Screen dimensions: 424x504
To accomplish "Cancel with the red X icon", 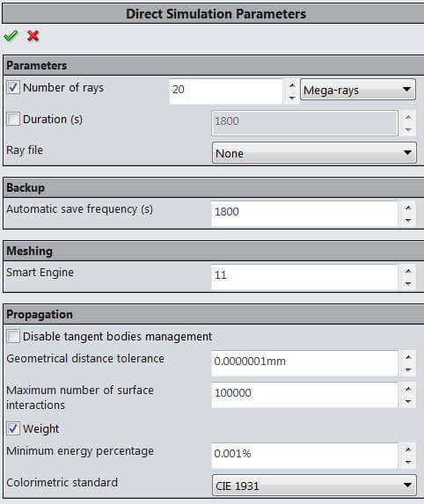I will (33, 36).
